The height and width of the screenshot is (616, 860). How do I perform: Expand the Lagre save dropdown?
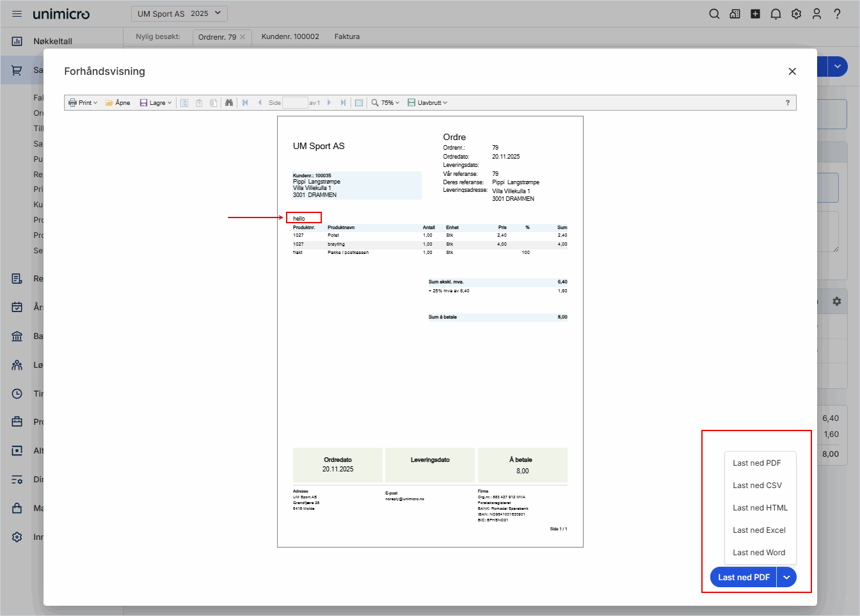pyautogui.click(x=156, y=103)
